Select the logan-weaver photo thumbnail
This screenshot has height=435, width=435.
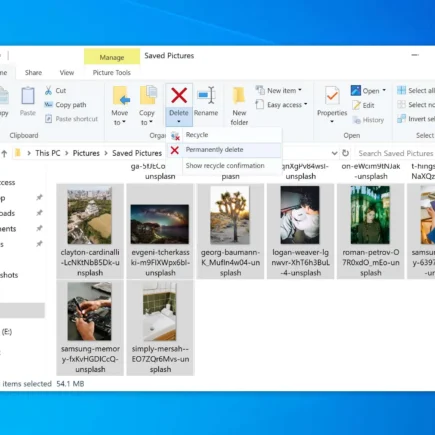[x=300, y=215]
